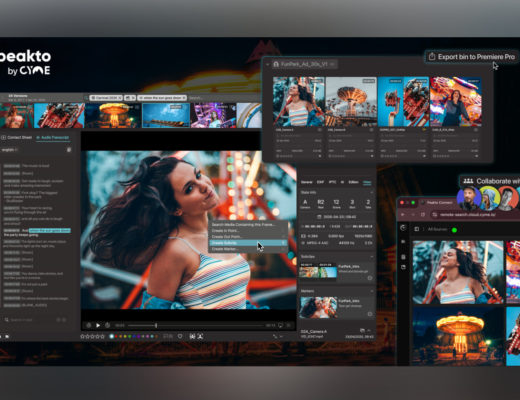The width and height of the screenshot is (520, 400).
Task: Switch to the Contact Sheet tab
Action: 16,137
